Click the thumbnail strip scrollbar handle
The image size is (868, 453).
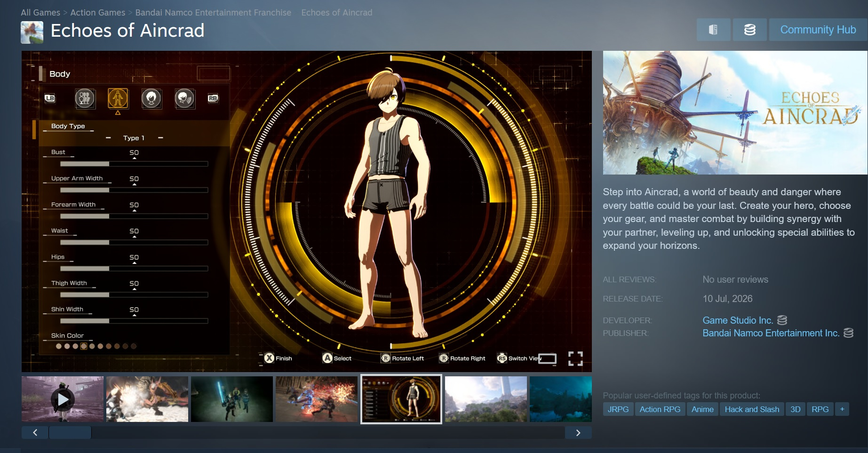click(70, 433)
